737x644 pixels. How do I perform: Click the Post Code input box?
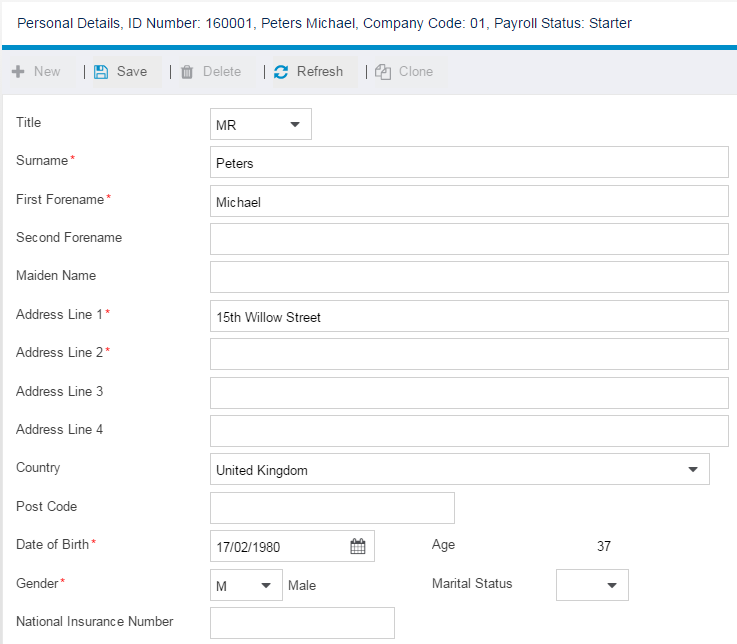332,508
